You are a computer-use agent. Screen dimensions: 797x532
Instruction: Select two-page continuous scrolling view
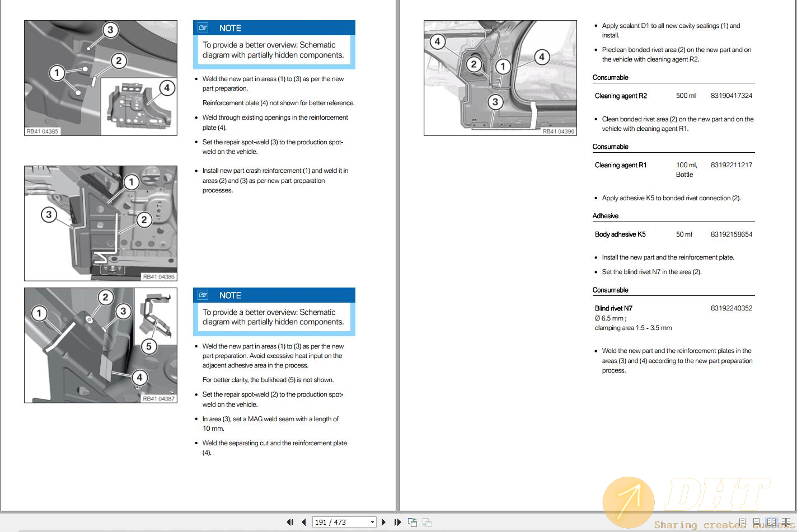point(786,522)
